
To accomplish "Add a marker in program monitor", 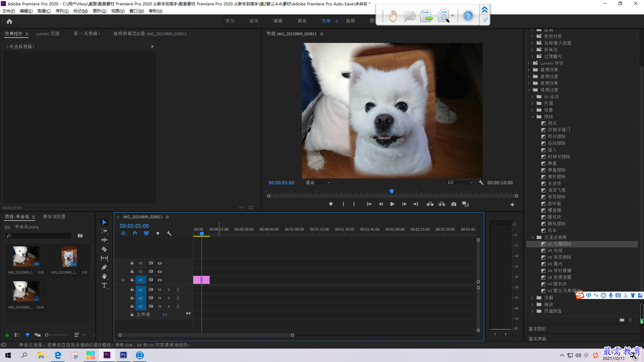I will 331,204.
